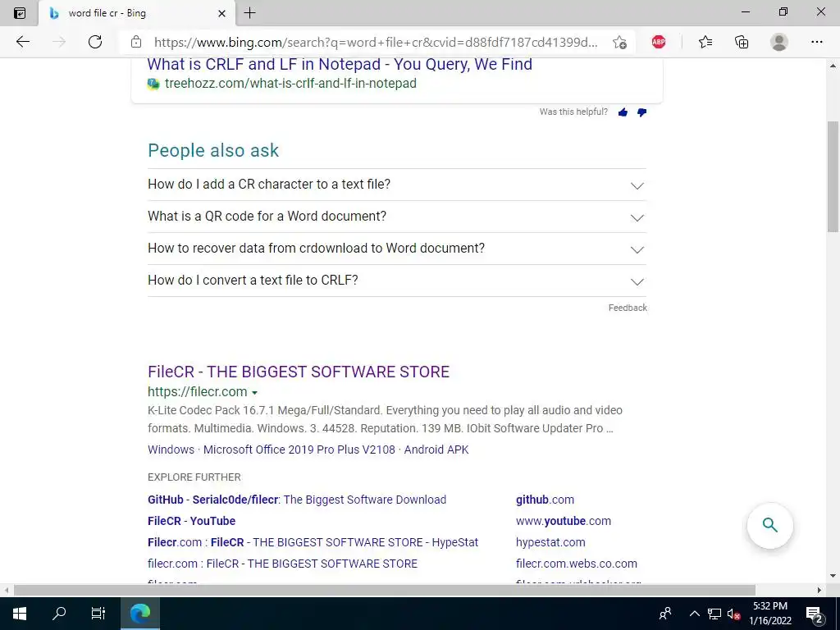This screenshot has height=630, width=840.
Task: Open the People taskbar icon
Action: pyautogui.click(x=665, y=614)
